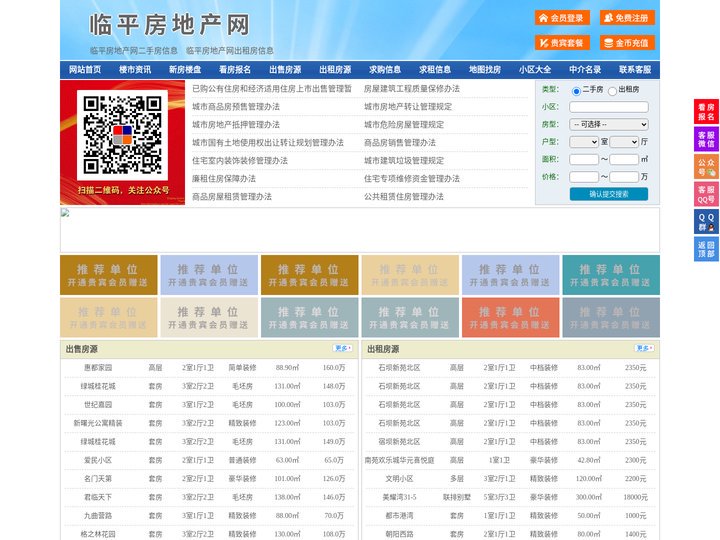This screenshot has width=720, height=540.
Task: Go to 网站首页 in navigation bar
Action: (85, 70)
